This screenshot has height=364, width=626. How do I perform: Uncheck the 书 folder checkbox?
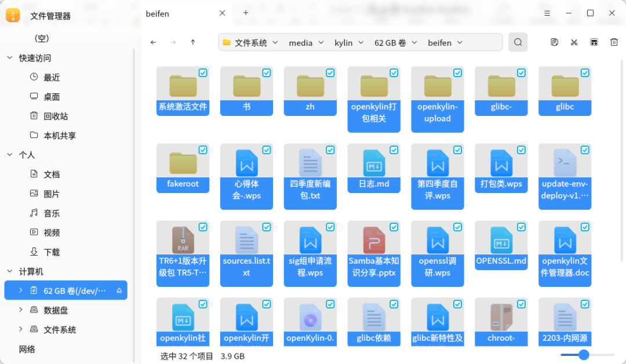pos(266,72)
